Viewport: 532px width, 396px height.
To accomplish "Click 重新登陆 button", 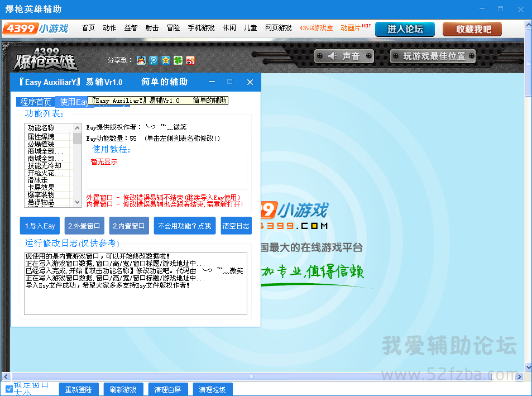I will [x=79, y=389].
